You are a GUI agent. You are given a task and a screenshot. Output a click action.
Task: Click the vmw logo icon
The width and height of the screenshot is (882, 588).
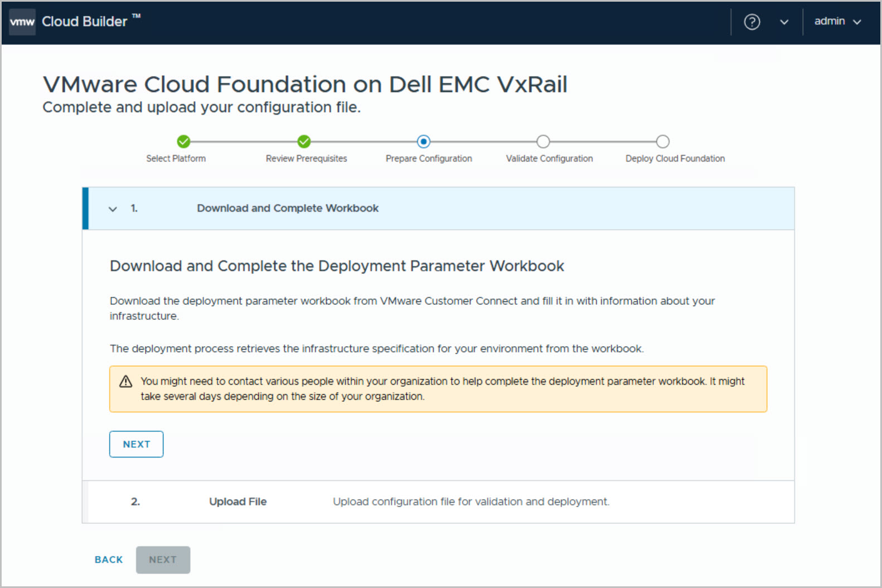tap(22, 22)
